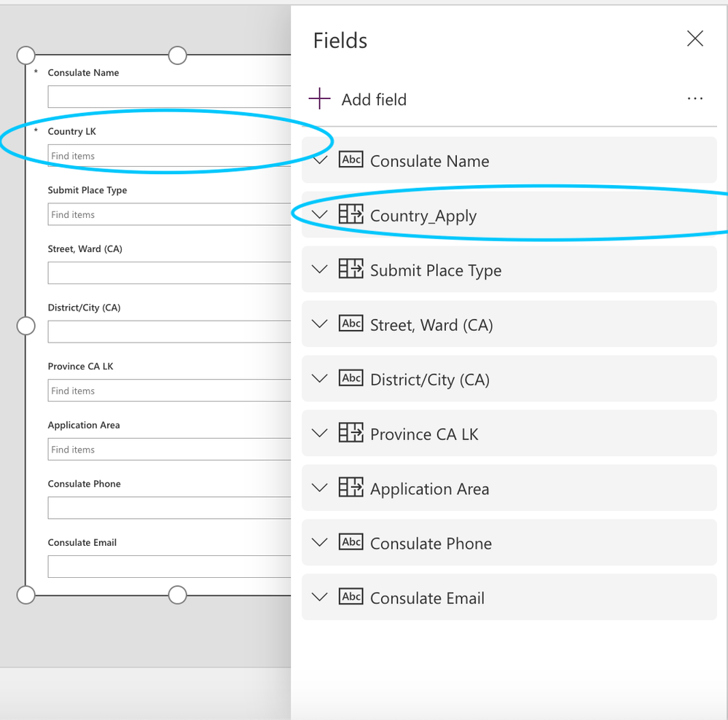
Task: Click the Abc icon beside Consulate Email
Action: [x=351, y=597]
